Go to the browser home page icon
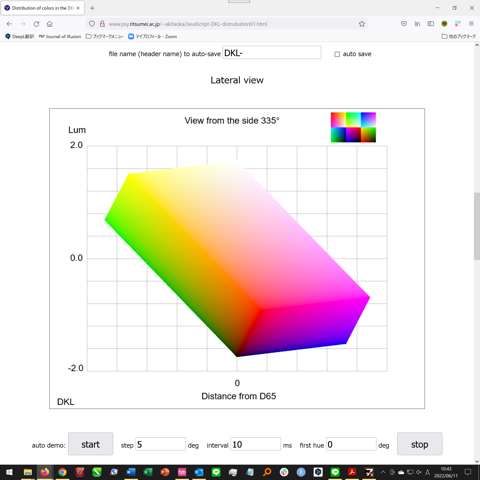This screenshot has width=480, height=480. click(x=50, y=24)
